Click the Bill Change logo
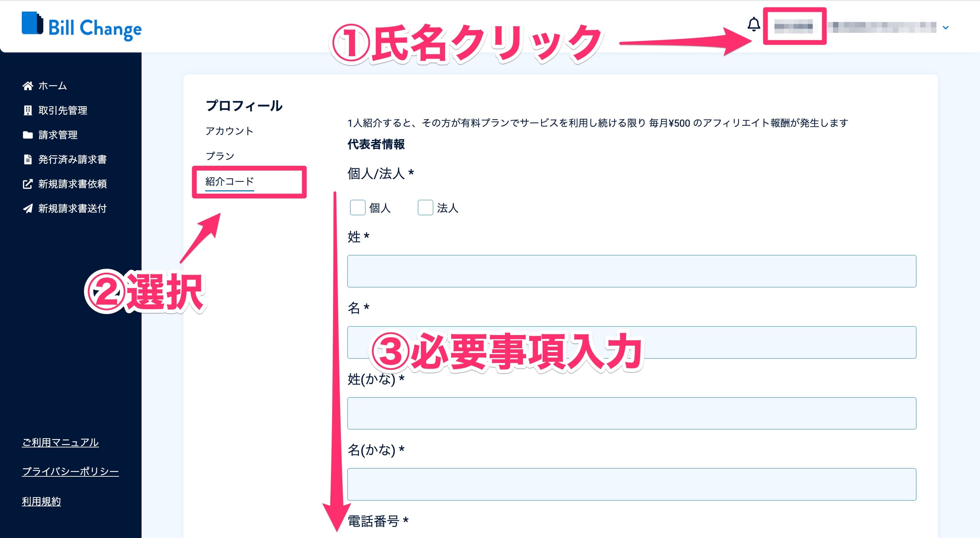Screen dimensions: 980x538 click(x=81, y=26)
